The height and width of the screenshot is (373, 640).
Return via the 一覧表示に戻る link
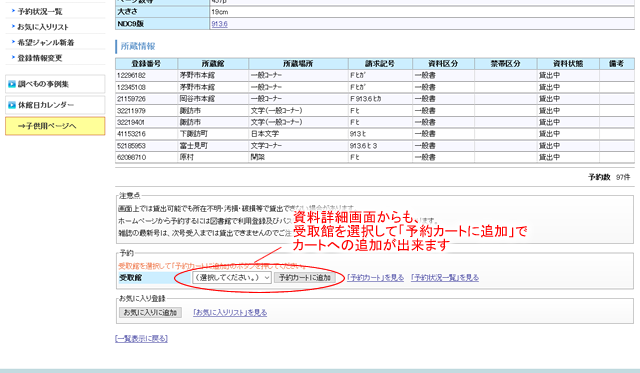pyautogui.click(x=141, y=339)
